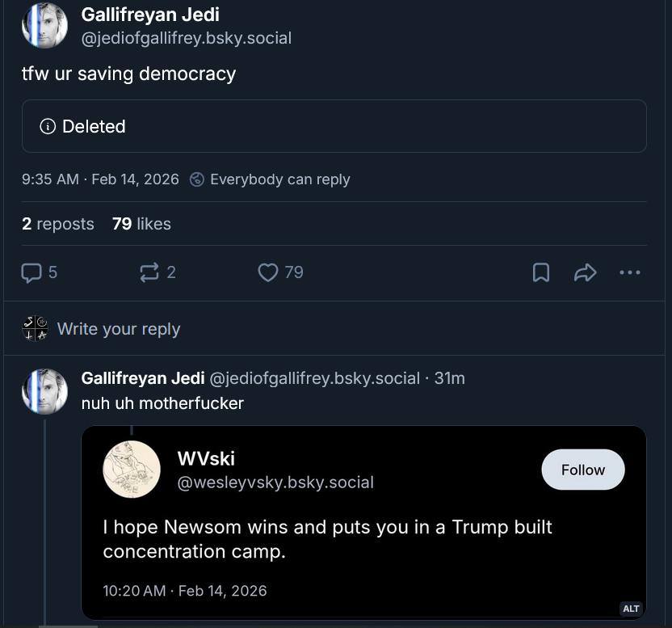The height and width of the screenshot is (628, 672).
Task: Open @jediofgallifrey.bsky.social's profile
Action: [x=186, y=38]
